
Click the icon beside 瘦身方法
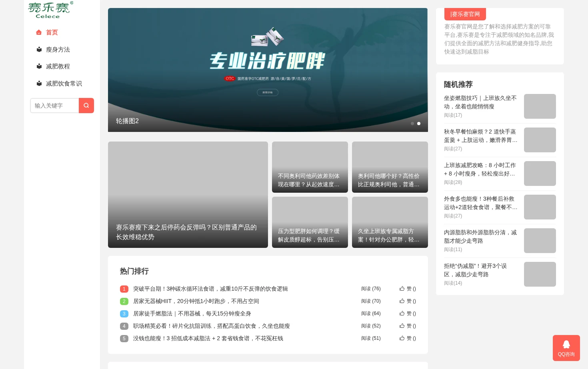click(x=39, y=50)
